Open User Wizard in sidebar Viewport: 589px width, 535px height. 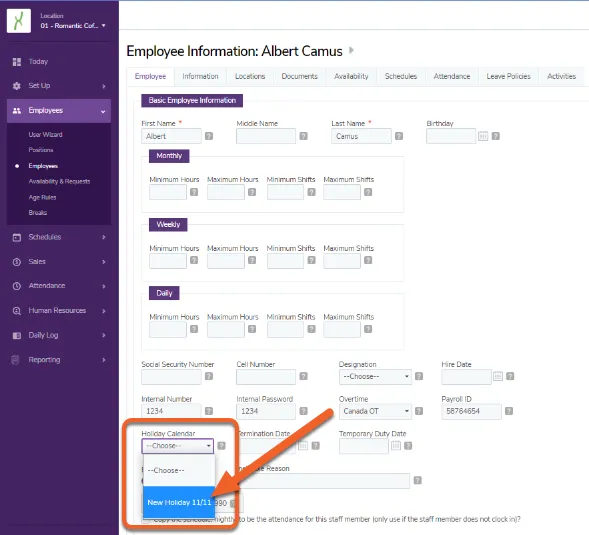[45, 135]
